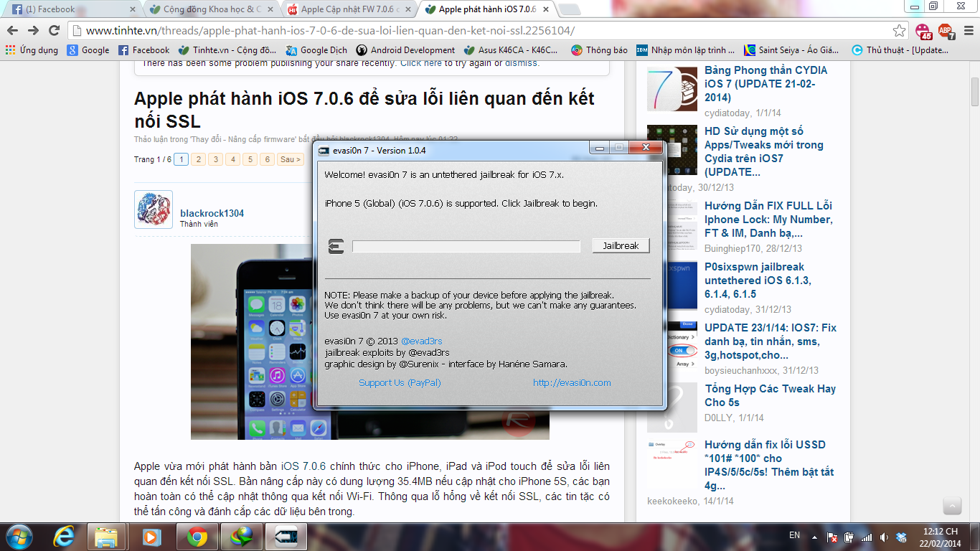Go back in Chrome

pos(13,30)
